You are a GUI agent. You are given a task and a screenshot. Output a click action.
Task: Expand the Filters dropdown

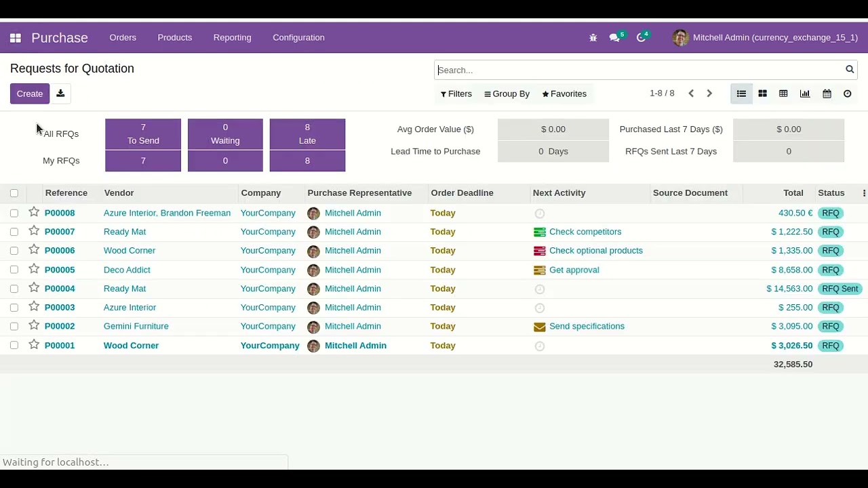[456, 94]
